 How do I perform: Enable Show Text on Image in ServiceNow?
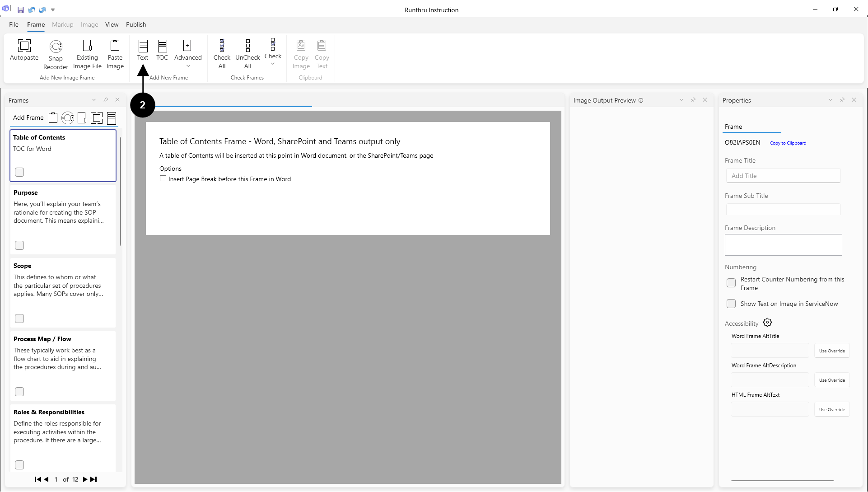point(731,304)
